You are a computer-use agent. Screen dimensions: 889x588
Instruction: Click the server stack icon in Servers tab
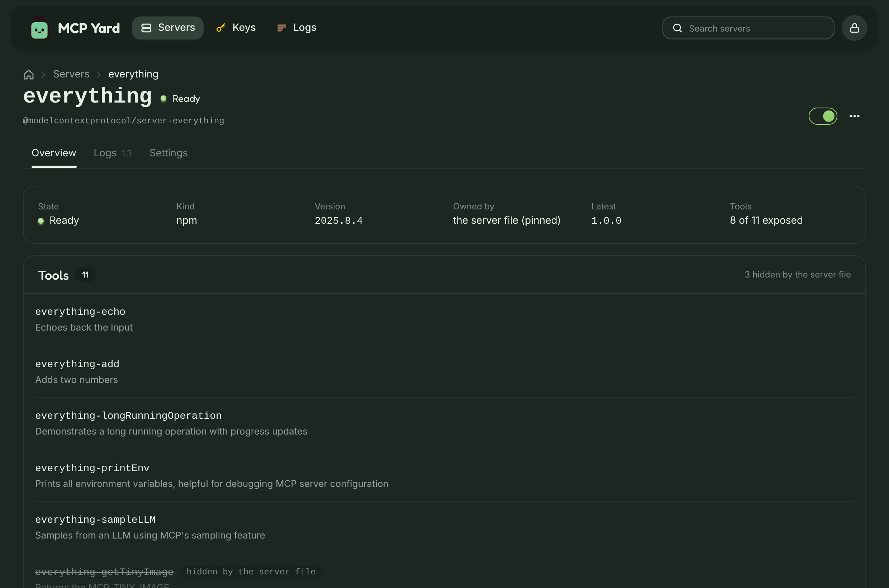point(146,28)
